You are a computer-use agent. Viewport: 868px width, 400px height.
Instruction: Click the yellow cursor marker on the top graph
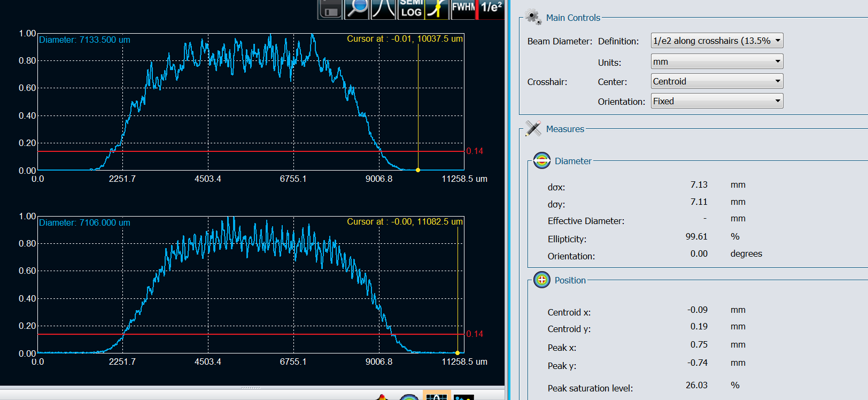point(418,170)
